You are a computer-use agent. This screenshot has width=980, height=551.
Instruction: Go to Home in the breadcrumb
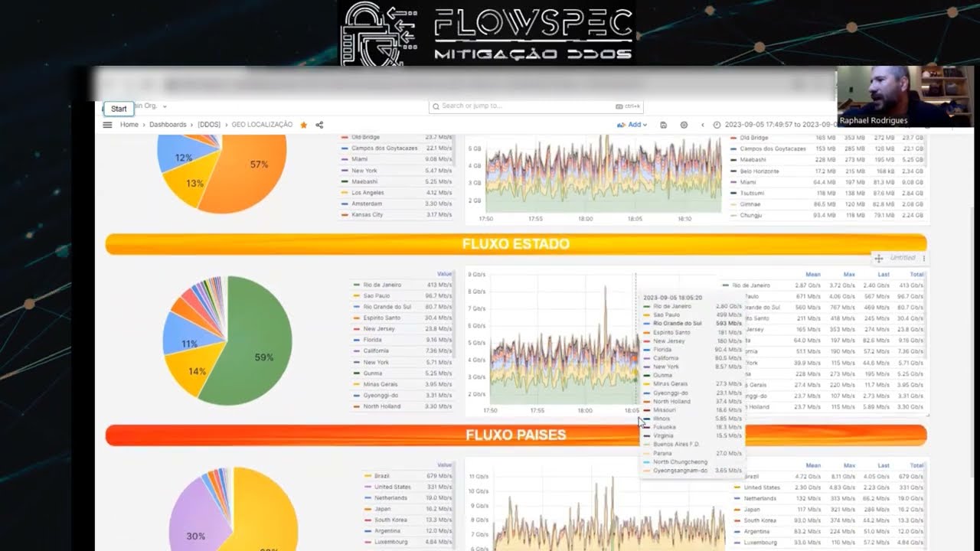click(129, 125)
